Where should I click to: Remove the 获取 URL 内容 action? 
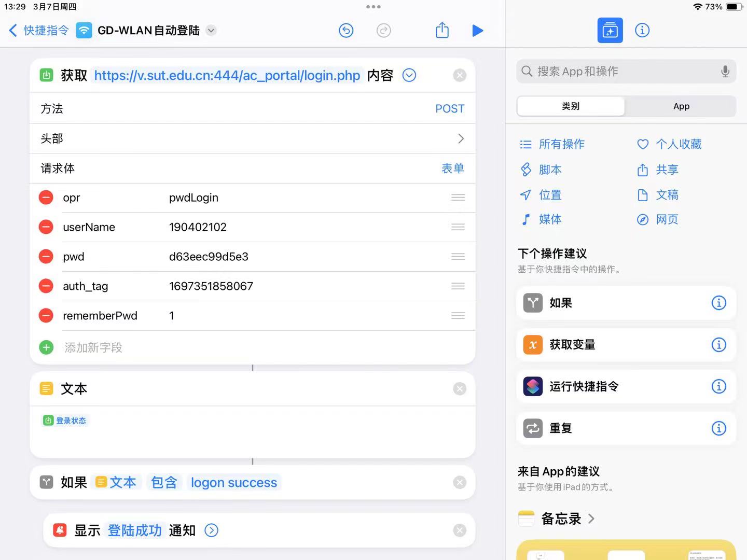460,76
